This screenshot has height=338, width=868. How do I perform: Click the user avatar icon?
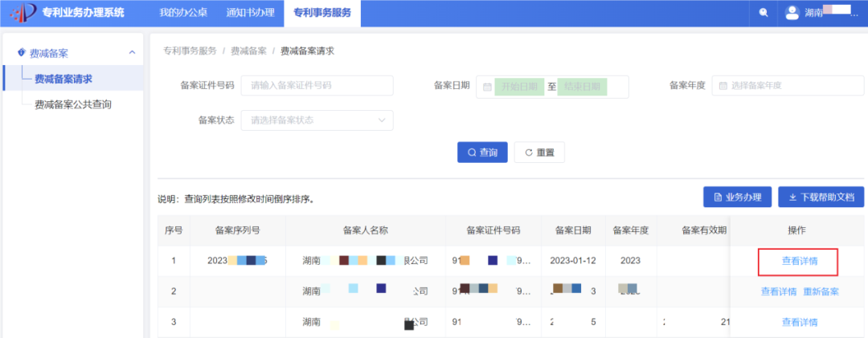[792, 12]
